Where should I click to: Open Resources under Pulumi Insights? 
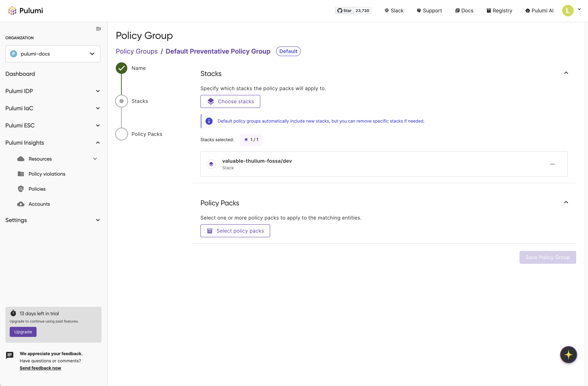click(40, 159)
